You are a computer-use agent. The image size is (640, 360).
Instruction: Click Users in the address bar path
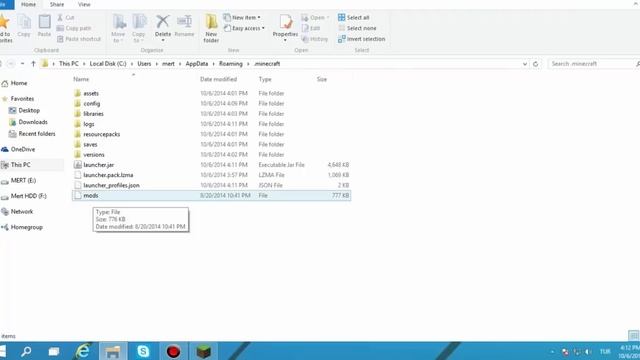pos(144,64)
